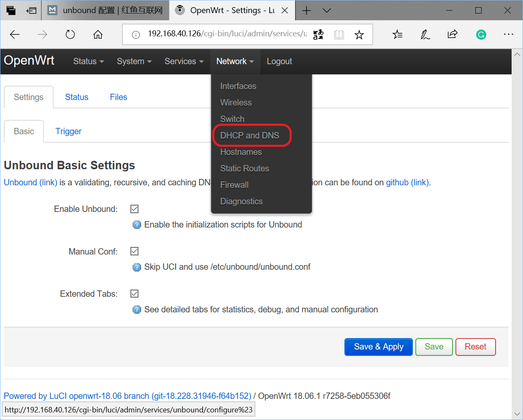The height and width of the screenshot is (420, 523).
Task: Click the OpenWrt brand title
Action: [29, 60]
